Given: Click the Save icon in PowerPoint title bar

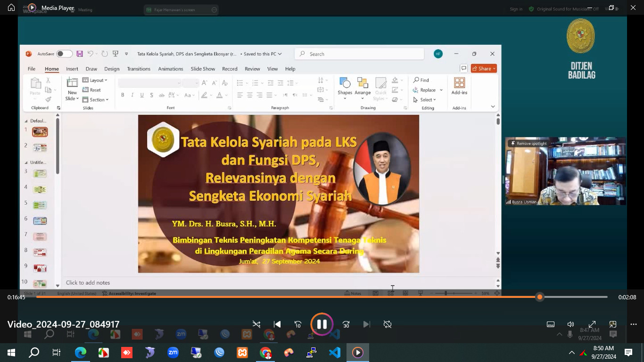Looking at the screenshot, I should pyautogui.click(x=80, y=54).
